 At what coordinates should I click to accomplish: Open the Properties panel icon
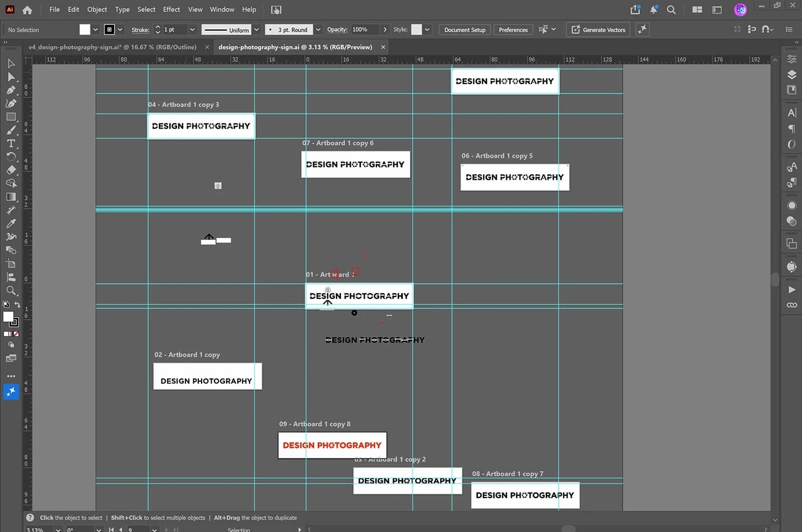point(791,59)
